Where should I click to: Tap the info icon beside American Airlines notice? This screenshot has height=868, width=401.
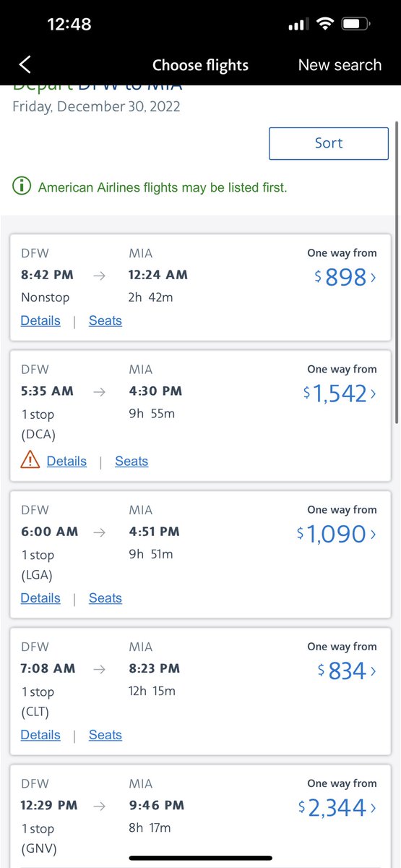tap(22, 187)
